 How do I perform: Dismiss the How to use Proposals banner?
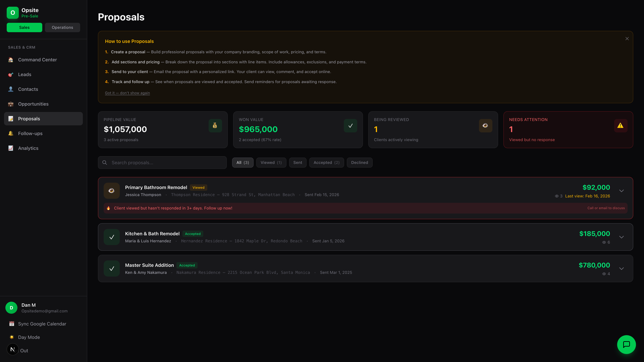click(x=627, y=39)
